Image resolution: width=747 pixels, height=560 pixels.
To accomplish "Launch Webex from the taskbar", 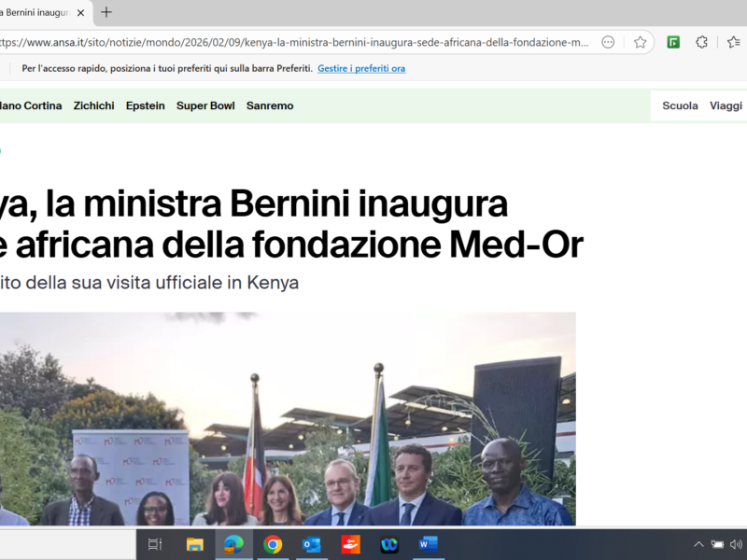I will tap(388, 544).
